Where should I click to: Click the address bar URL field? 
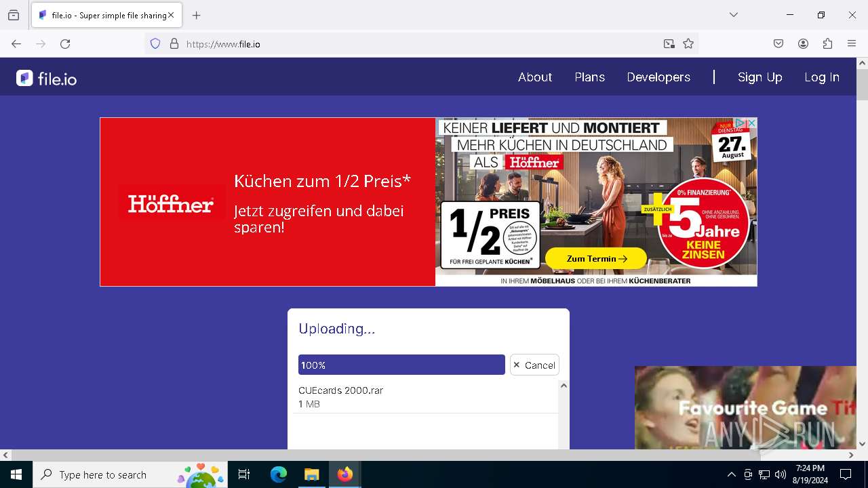click(420, 44)
